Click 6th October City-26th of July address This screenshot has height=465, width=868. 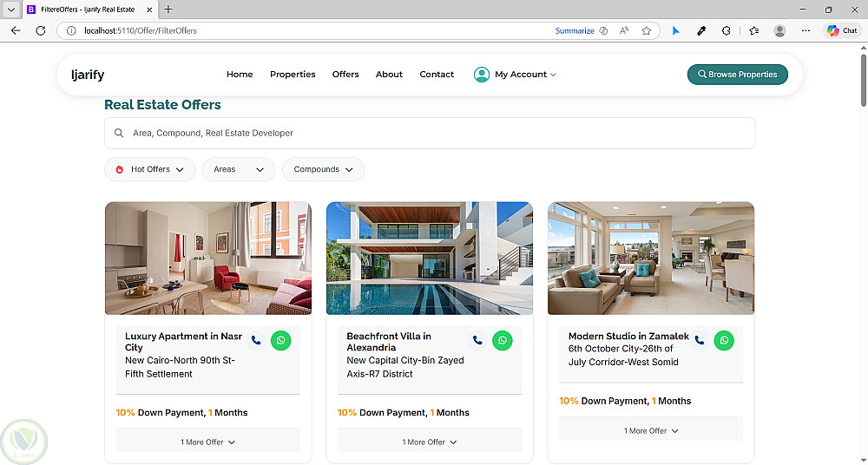[x=623, y=356]
